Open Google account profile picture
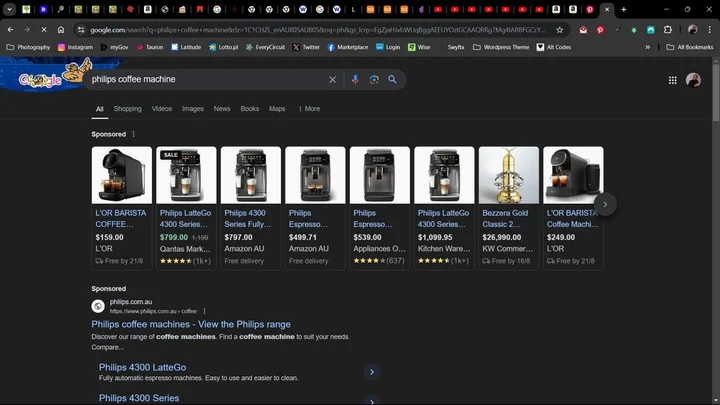720x405 pixels. pyautogui.click(x=693, y=80)
